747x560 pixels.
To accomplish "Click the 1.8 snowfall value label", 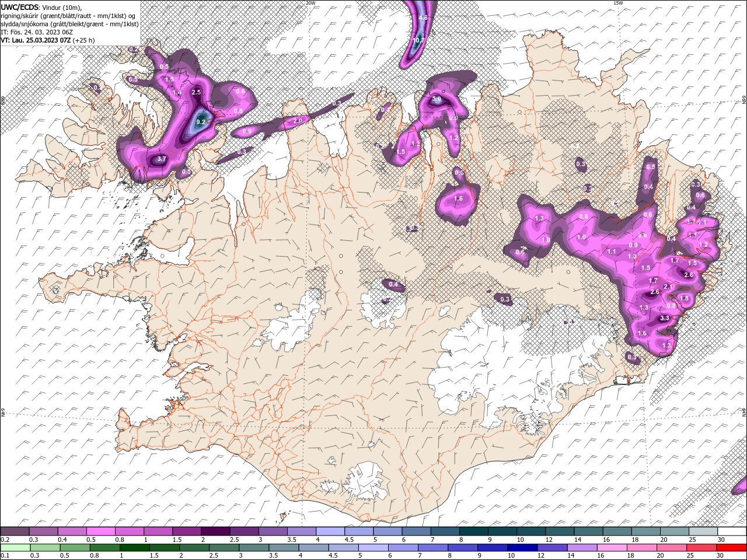I will pyautogui.click(x=685, y=298).
